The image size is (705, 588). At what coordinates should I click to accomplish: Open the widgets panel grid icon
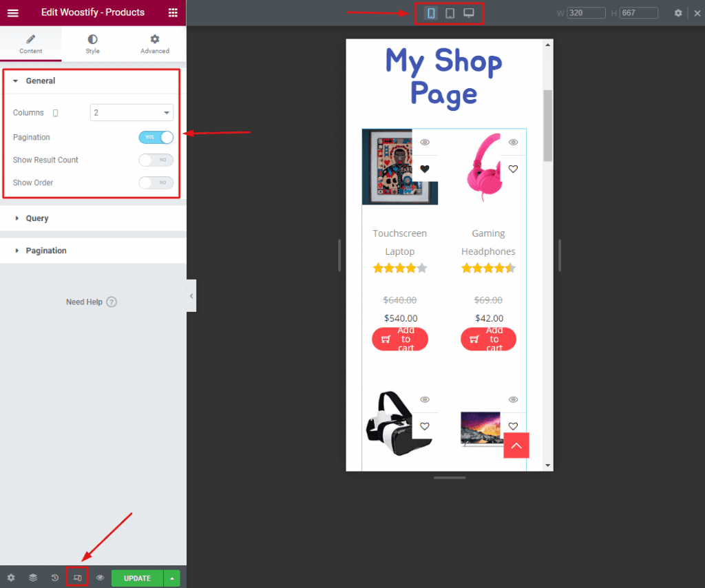pyautogui.click(x=173, y=12)
